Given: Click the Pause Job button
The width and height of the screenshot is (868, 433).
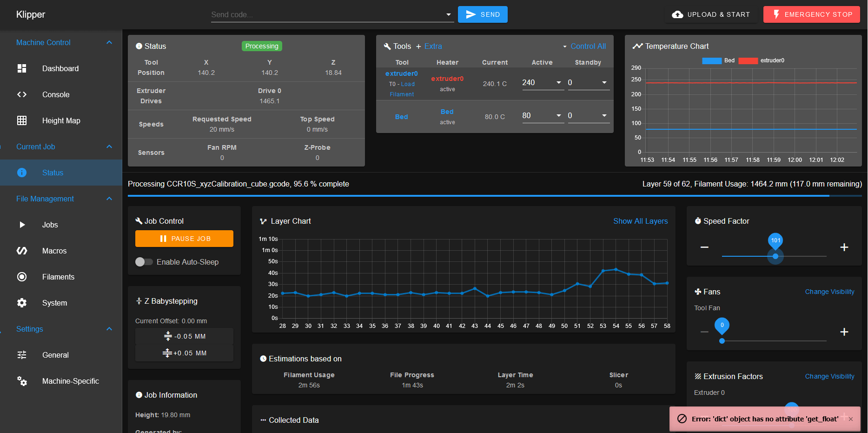Looking at the screenshot, I should tap(184, 239).
